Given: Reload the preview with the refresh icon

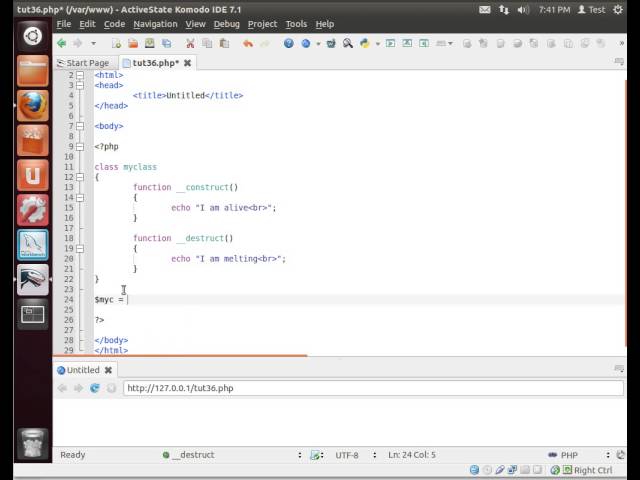Looking at the screenshot, I should coord(95,388).
